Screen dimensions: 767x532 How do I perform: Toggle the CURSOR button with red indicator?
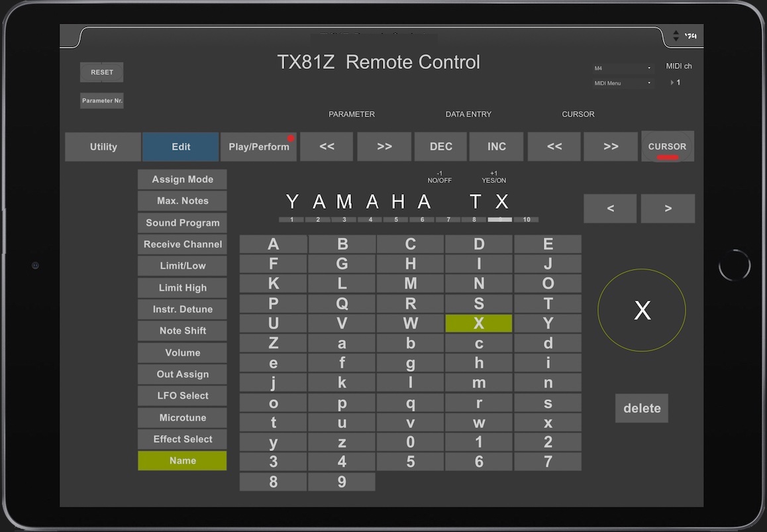point(667,147)
